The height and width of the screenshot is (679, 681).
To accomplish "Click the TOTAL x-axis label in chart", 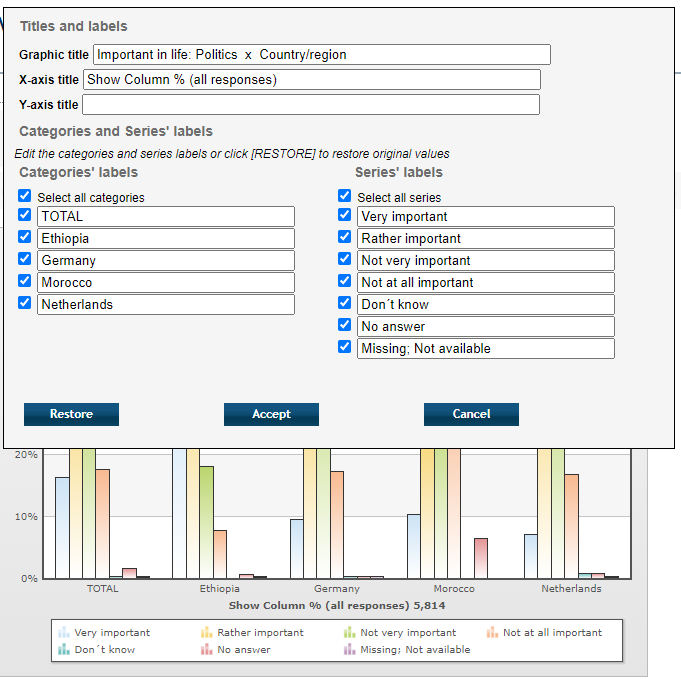I will [x=102, y=589].
